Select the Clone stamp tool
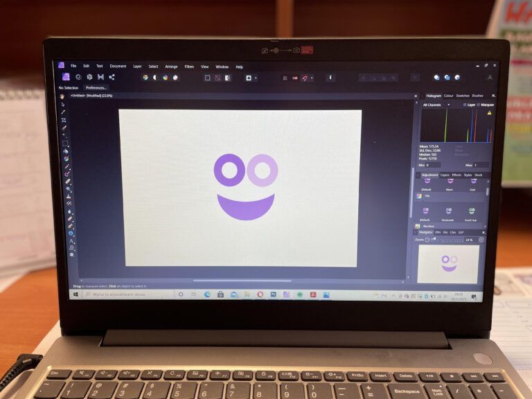Screen dimensions: 532x399 click(69, 196)
